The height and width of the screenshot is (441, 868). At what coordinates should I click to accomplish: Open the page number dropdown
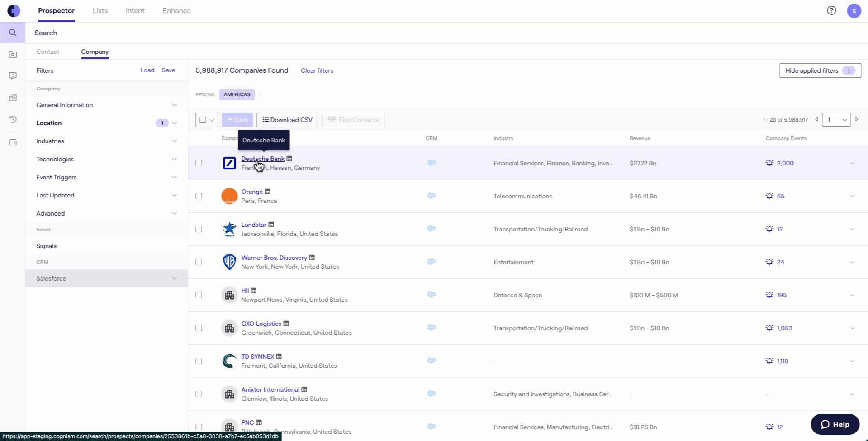coord(836,120)
